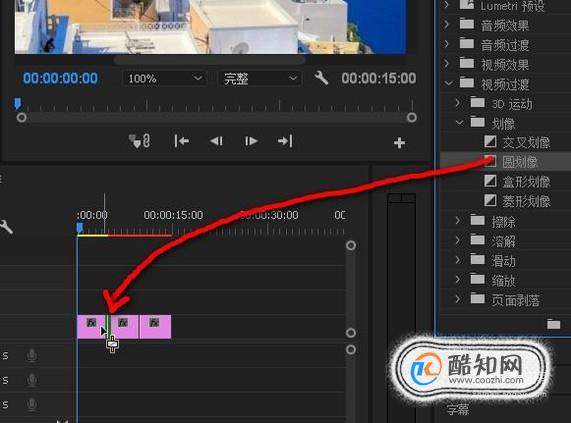Toggle voice-over microphone on third audio track
571x423 pixels.
coord(32,404)
